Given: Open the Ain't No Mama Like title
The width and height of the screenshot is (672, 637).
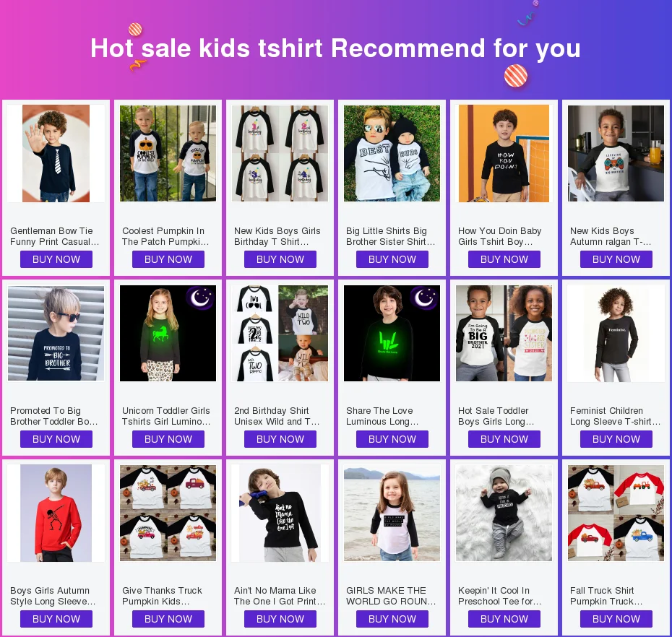Looking at the screenshot, I should 280,596.
